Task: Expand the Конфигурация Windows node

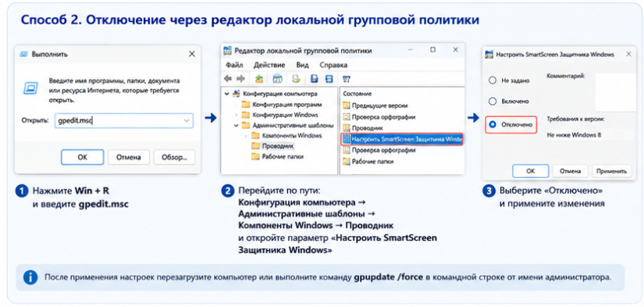Action: pos(236,115)
